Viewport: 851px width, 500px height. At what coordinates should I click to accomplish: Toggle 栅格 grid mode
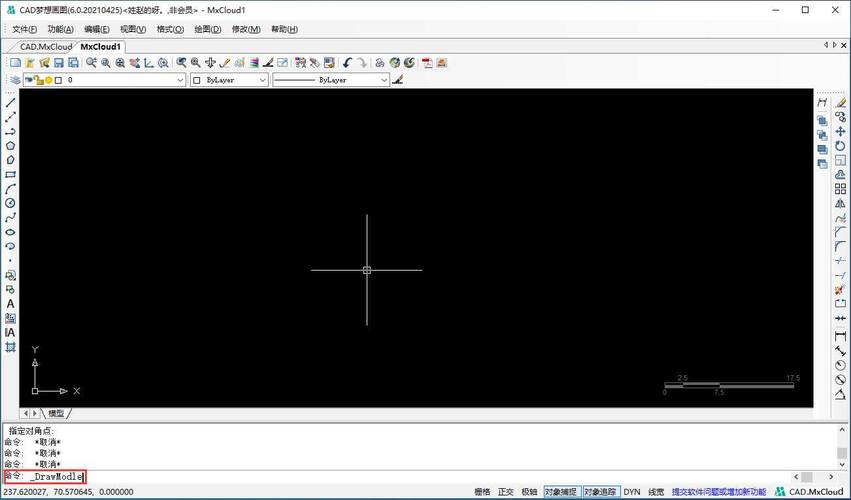(482, 492)
